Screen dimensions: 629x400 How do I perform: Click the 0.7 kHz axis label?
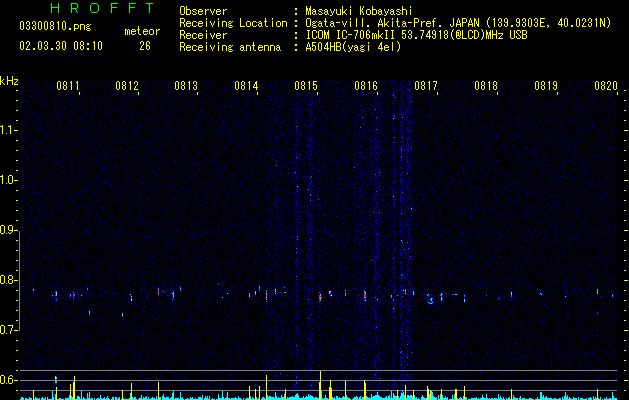(x=8, y=330)
